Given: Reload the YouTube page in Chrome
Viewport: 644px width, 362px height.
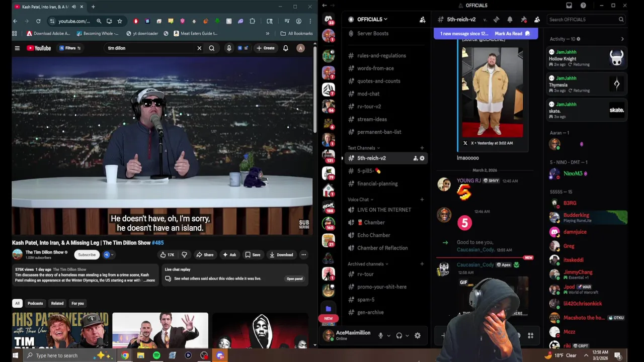Looking at the screenshot, I should click(x=38, y=21).
